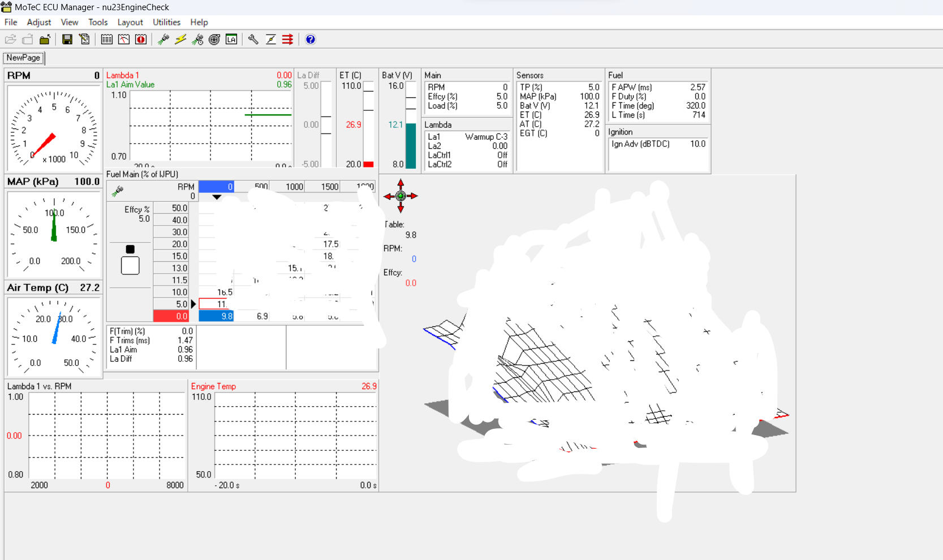The width and height of the screenshot is (943, 560).
Task: Open the fuel injection settings icon
Action: coord(163,40)
